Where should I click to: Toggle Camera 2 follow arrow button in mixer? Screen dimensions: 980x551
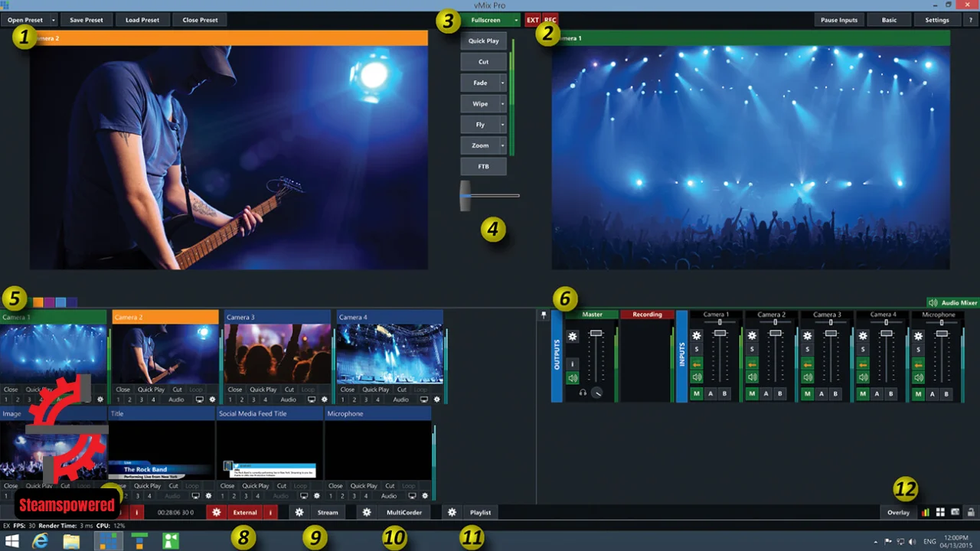(x=752, y=364)
